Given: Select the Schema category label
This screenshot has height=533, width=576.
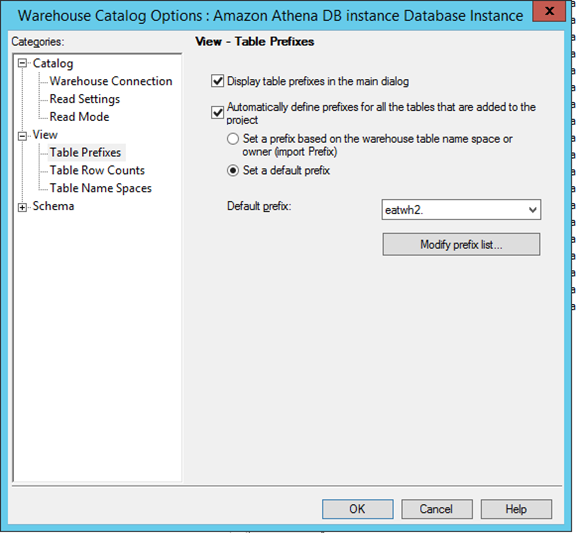Looking at the screenshot, I should [x=53, y=206].
